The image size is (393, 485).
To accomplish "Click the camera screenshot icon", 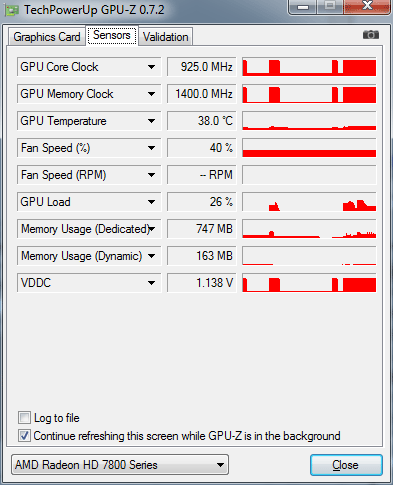I will pos(371,35).
